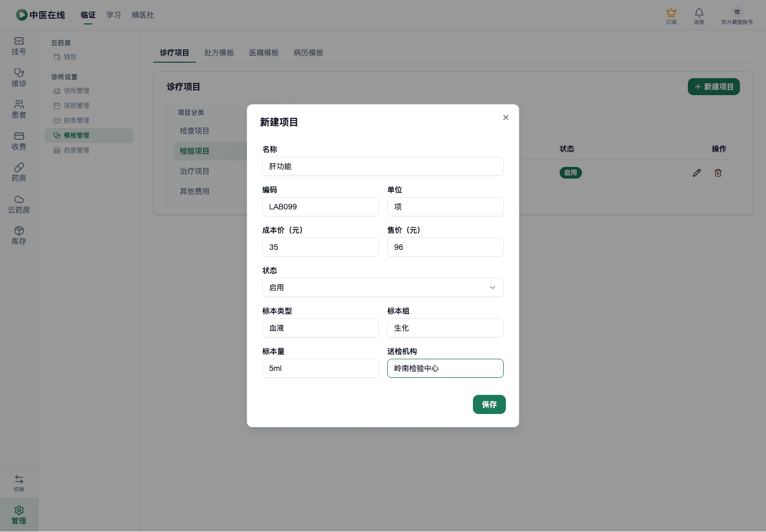The height and width of the screenshot is (532, 766).
Task: Open the 患者 patients sidebar icon
Action: tap(19, 109)
